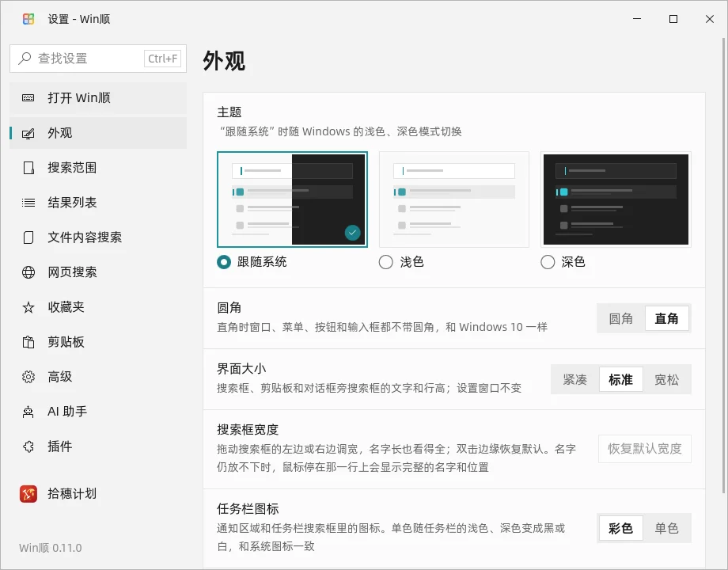Screen dimensions: 728x570
Task: Click the 跟随系统 theme preview thumbnail
Action: (x=292, y=199)
